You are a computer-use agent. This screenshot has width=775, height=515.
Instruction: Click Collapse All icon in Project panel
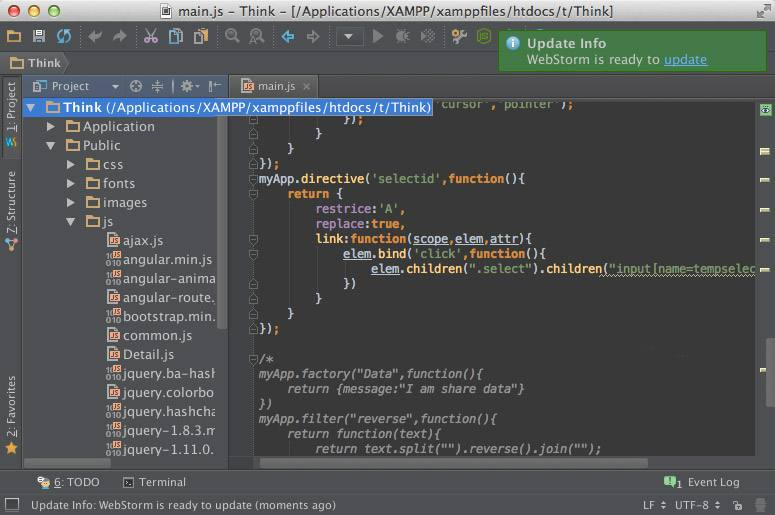point(157,86)
